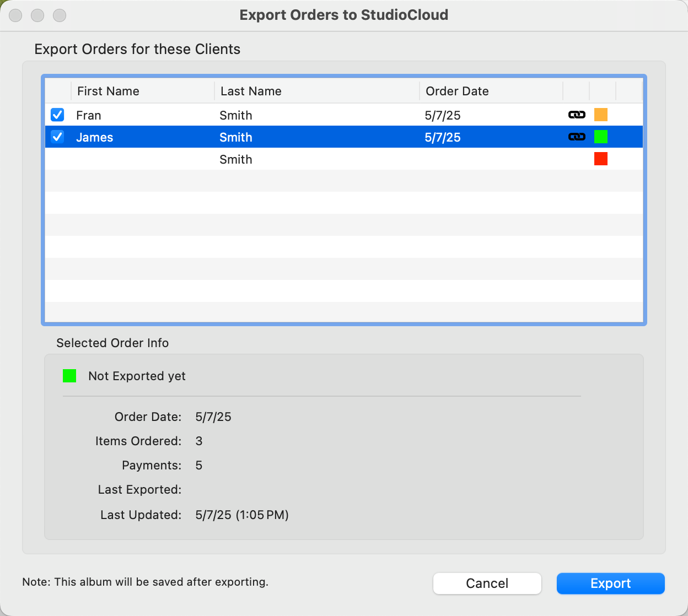Click the link icon in Fran's row

pyautogui.click(x=577, y=115)
